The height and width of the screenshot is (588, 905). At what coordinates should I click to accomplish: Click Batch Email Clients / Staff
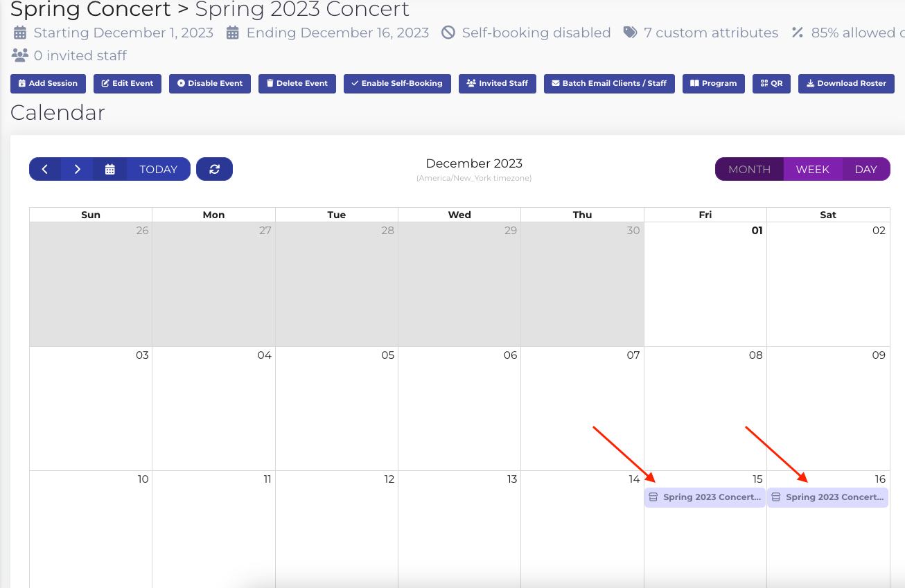pos(608,83)
